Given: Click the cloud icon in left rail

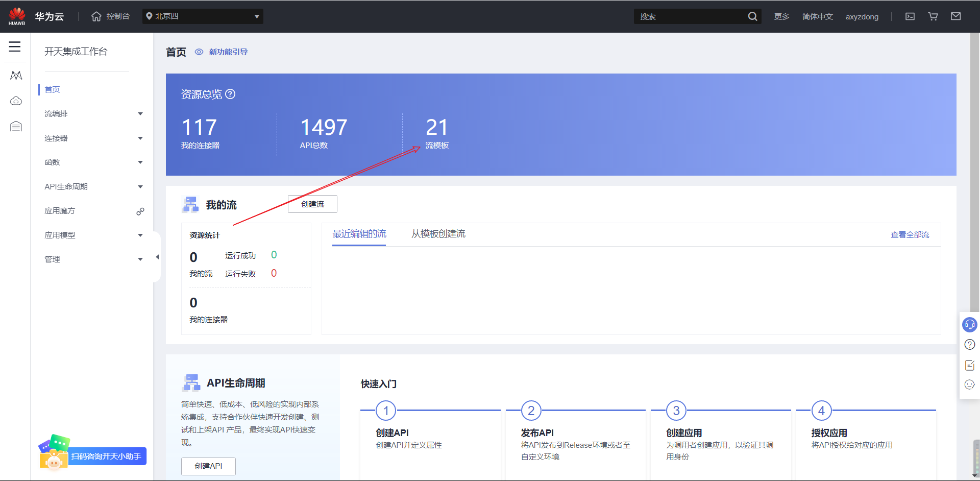Looking at the screenshot, I should coord(16,101).
